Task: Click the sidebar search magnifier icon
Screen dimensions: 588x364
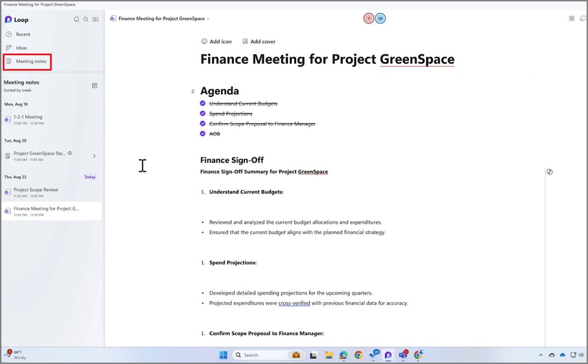Action: pyautogui.click(x=86, y=19)
